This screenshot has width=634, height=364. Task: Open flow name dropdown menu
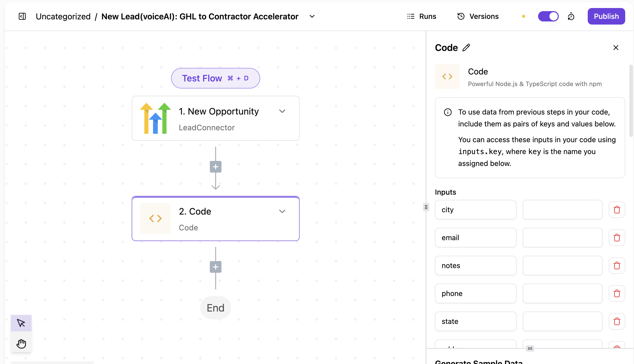(312, 16)
